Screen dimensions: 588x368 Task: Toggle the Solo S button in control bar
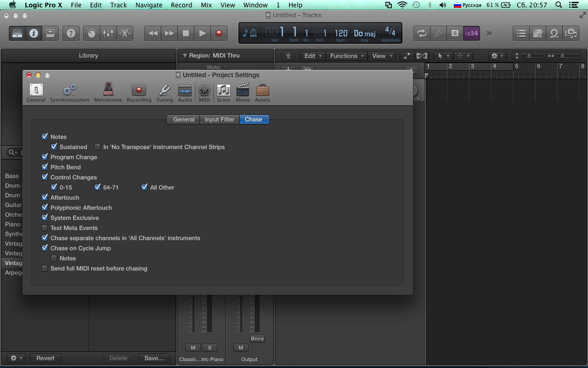[455, 33]
